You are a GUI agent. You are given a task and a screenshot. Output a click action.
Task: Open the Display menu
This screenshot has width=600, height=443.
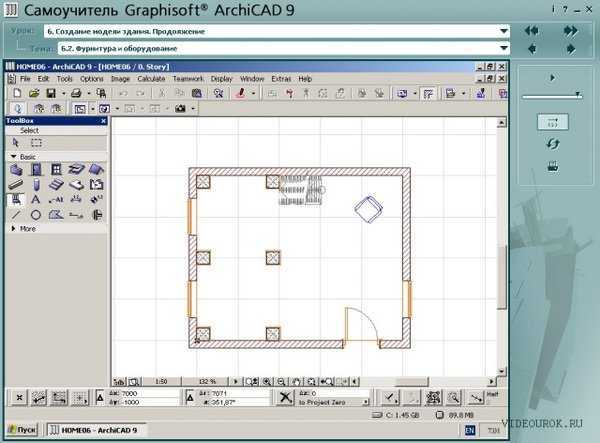222,78
